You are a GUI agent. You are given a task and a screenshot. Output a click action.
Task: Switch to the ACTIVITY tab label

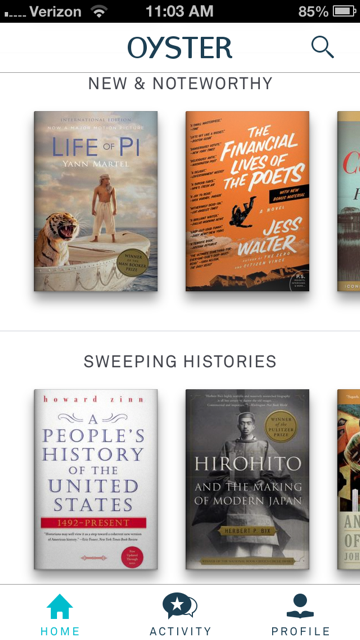pos(180,631)
